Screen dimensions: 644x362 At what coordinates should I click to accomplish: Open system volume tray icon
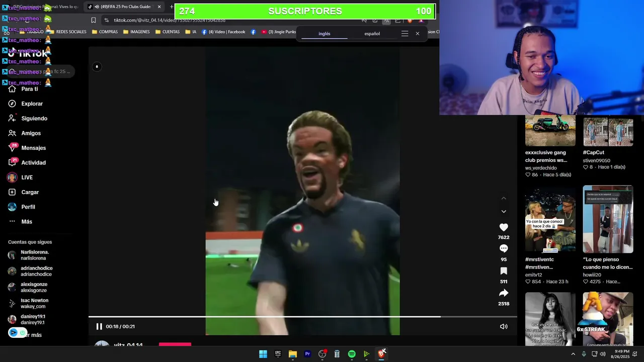602,354
